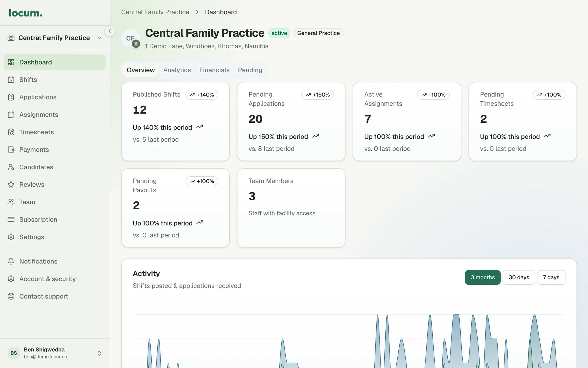This screenshot has width=588, height=368.
Task: Click the General Practice badge
Action: 318,33
